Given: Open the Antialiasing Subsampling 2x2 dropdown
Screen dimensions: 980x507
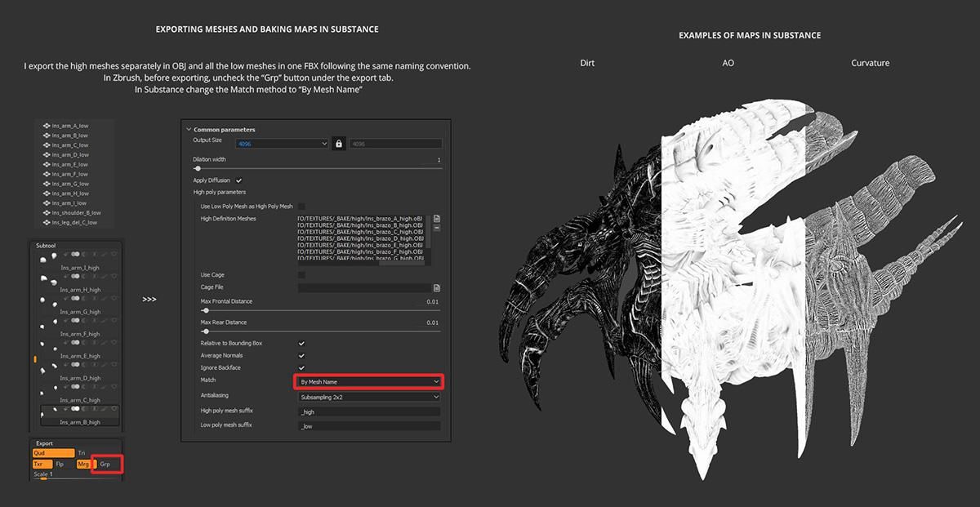Looking at the screenshot, I should pyautogui.click(x=367, y=397).
